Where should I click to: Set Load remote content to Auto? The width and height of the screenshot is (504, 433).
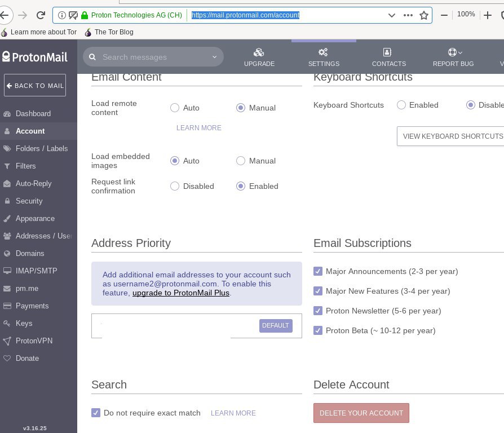tap(175, 108)
